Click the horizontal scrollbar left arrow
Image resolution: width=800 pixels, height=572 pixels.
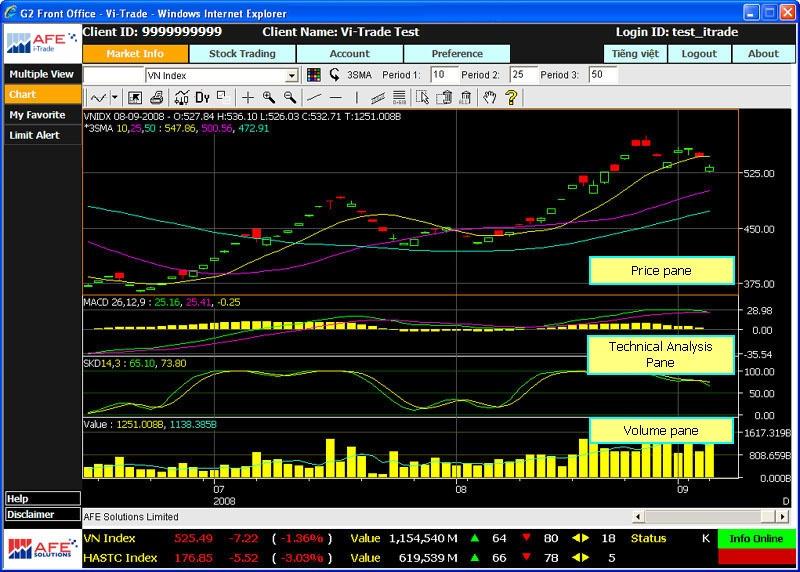638,516
